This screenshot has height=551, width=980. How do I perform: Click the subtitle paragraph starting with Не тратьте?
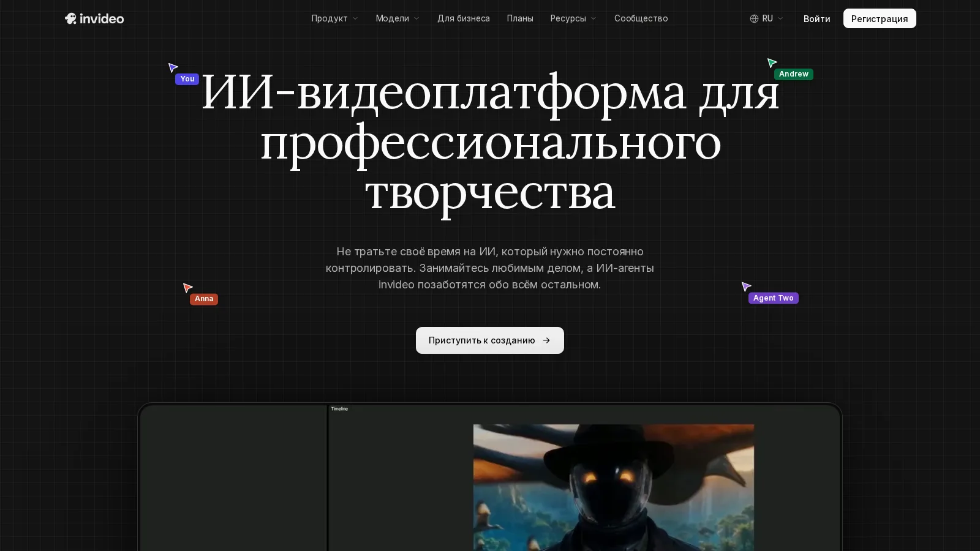(x=490, y=268)
